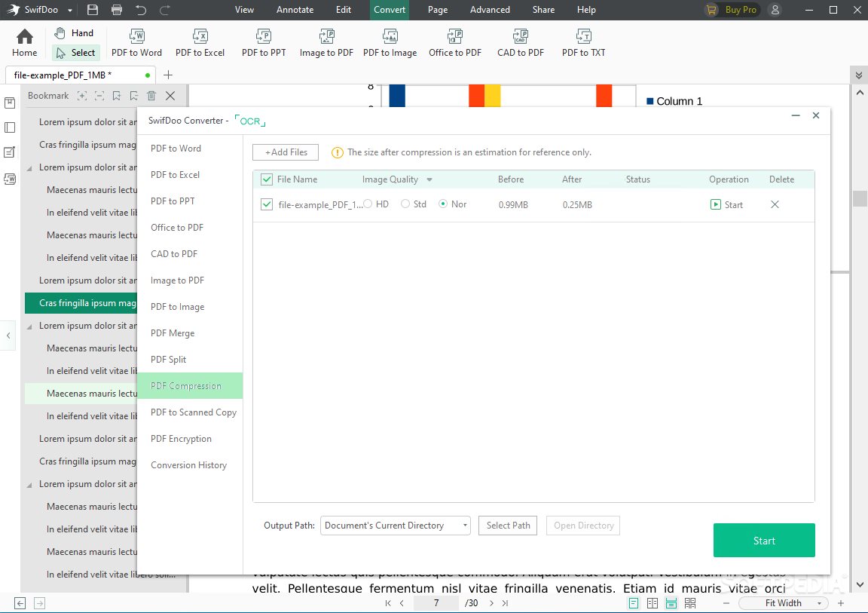
Task: Click the green Start button
Action: 764,541
